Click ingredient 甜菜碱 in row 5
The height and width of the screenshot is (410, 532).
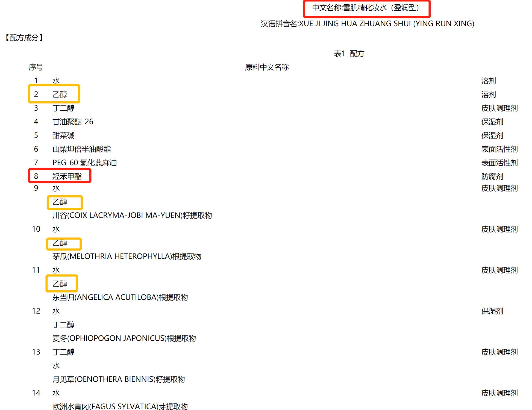coord(63,135)
